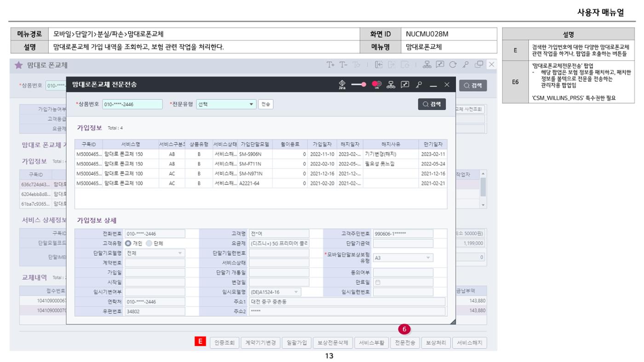
Task: Click the 요금제 field
Action: coord(279,243)
